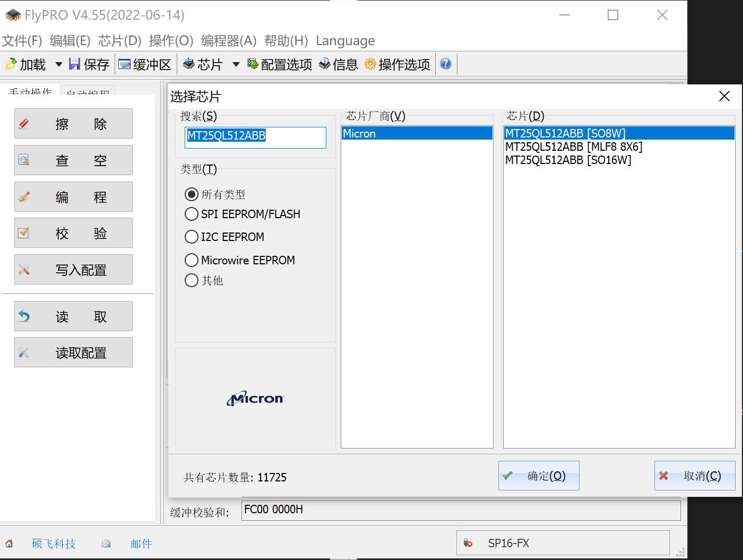Image resolution: width=743 pixels, height=560 pixels.
Task: Click the Blank Check (查空) button
Action: click(73, 160)
